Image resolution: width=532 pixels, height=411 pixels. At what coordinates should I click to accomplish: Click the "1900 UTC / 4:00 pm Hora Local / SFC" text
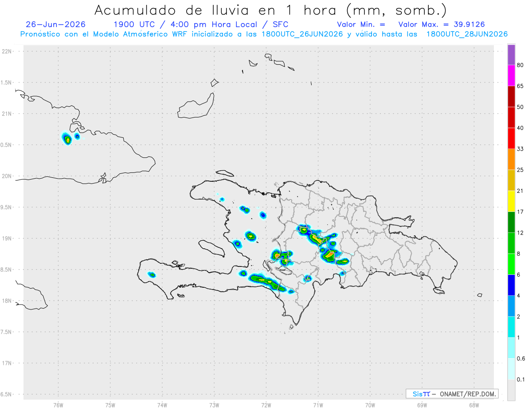(201, 24)
